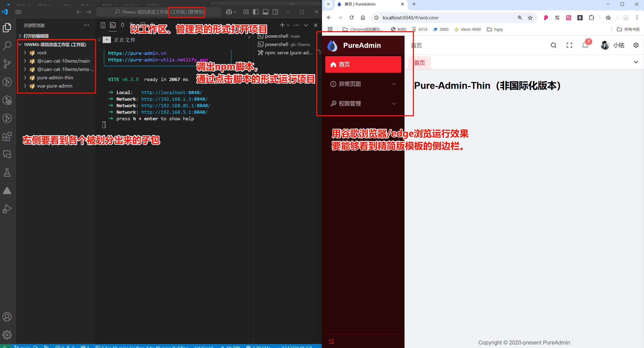This screenshot has height=348, width=644.
Task: Select the 首页 tag tab in PureAdmin
Action: click(419, 63)
